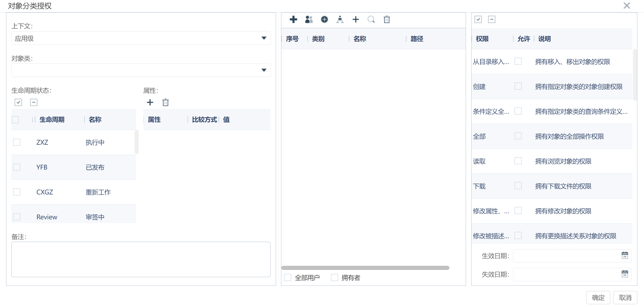Open the calendar for 失效日期
This screenshot has width=644, height=307.
click(625, 274)
